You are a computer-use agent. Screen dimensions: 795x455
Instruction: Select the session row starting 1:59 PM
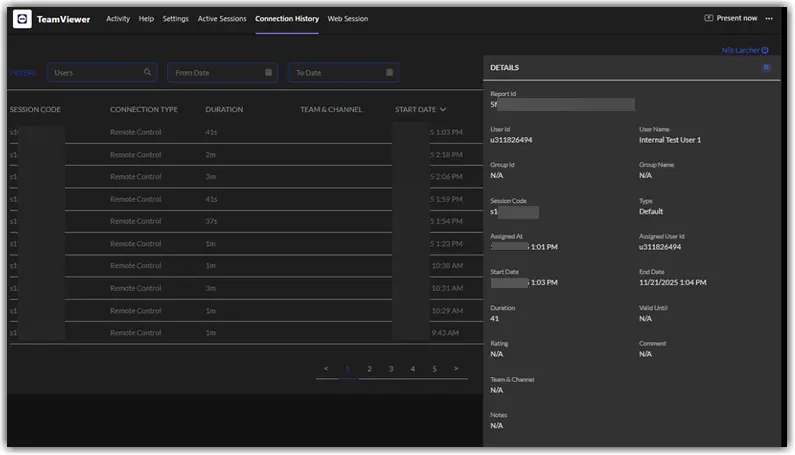point(246,199)
